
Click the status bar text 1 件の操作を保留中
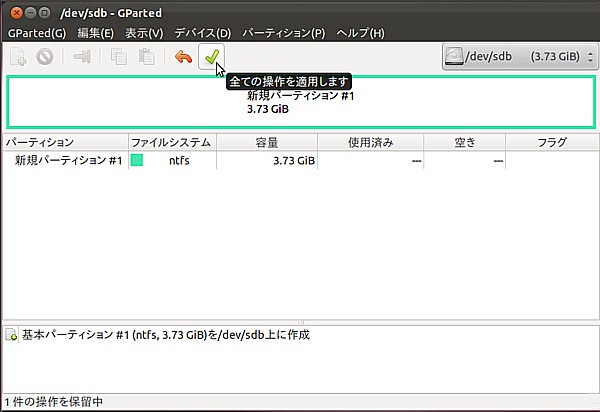[x=54, y=402]
